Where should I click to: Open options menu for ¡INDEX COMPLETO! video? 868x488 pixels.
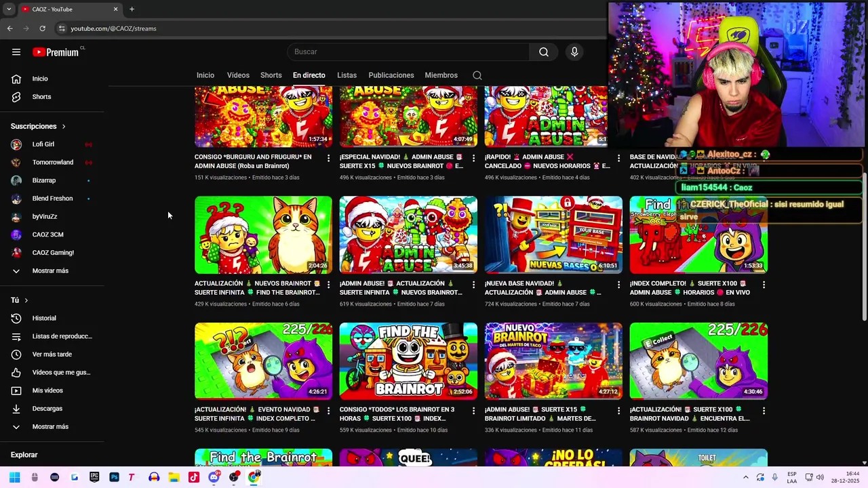click(x=764, y=285)
